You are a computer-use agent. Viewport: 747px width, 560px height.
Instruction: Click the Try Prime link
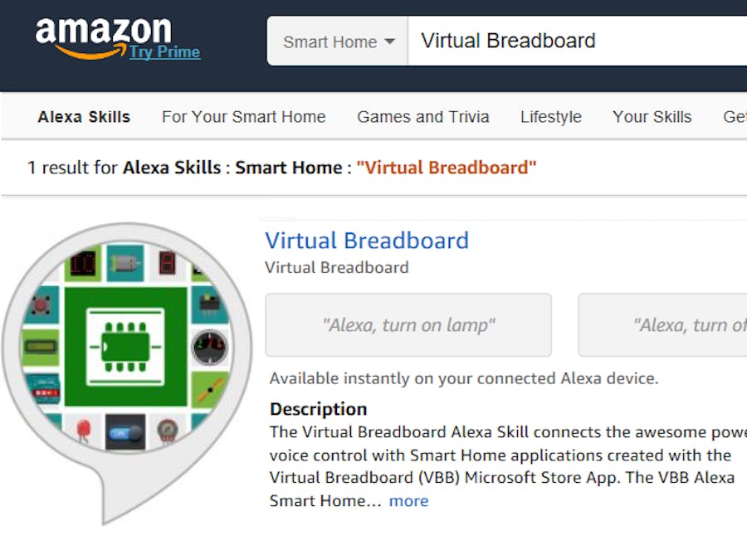[x=163, y=52]
